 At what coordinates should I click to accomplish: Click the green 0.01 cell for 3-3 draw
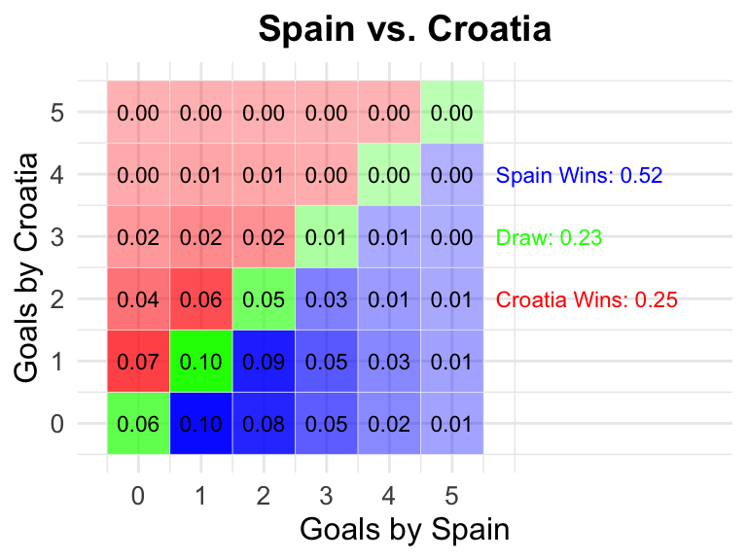327,236
